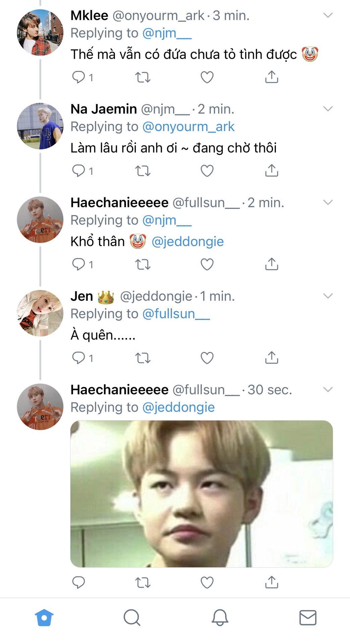Like Jen's 'À quên......' tweet
This screenshot has width=350, height=644.
(x=207, y=358)
